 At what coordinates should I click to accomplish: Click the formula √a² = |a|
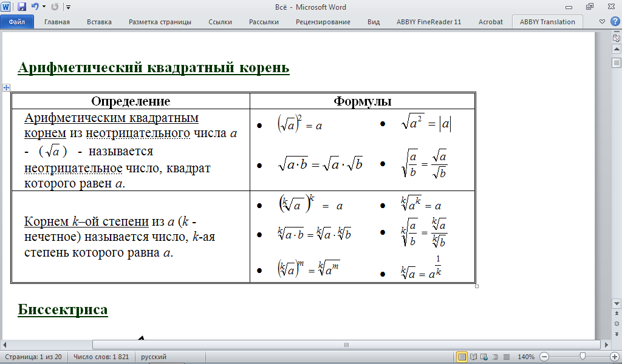click(426, 123)
